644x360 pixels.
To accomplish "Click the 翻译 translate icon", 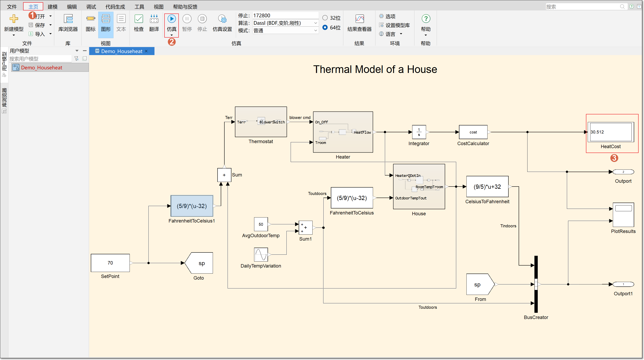I will coord(154,23).
